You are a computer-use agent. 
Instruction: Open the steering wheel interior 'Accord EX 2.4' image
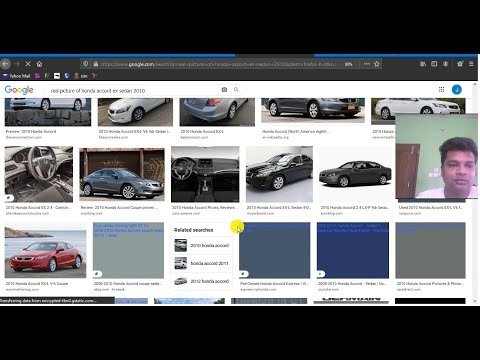pyautogui.click(x=39, y=174)
